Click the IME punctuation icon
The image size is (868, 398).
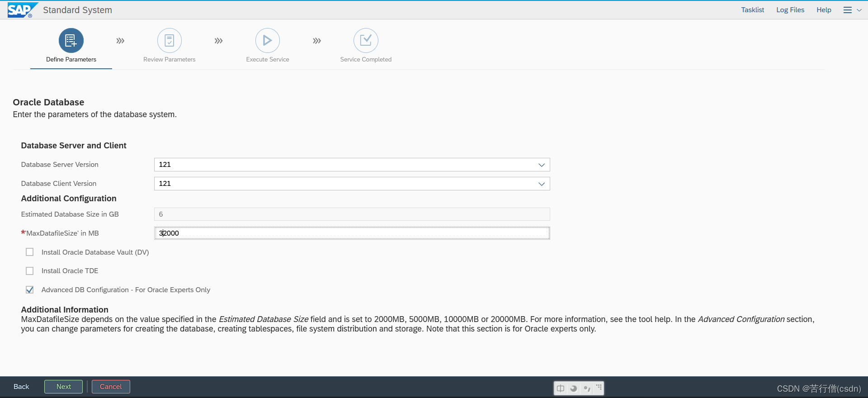pos(587,388)
